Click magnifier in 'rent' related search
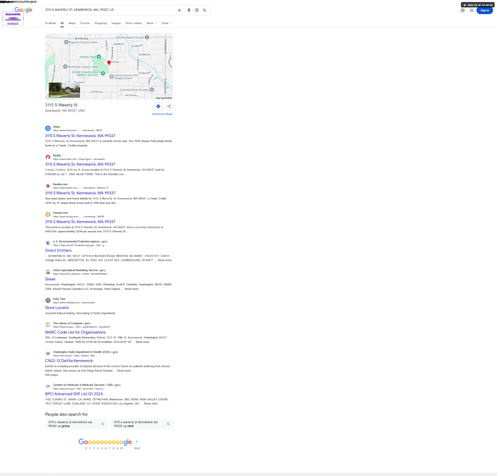The width and height of the screenshot is (500, 476). (168, 424)
